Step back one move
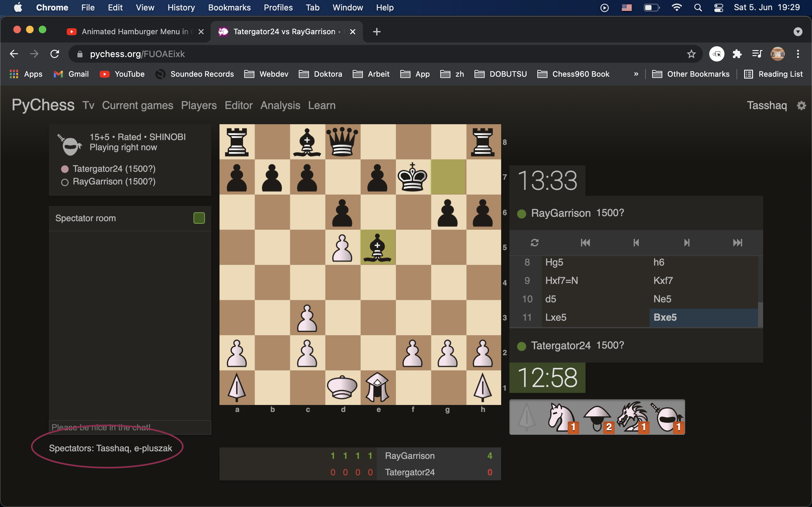Viewport: 812px width, 507px height. tap(636, 242)
